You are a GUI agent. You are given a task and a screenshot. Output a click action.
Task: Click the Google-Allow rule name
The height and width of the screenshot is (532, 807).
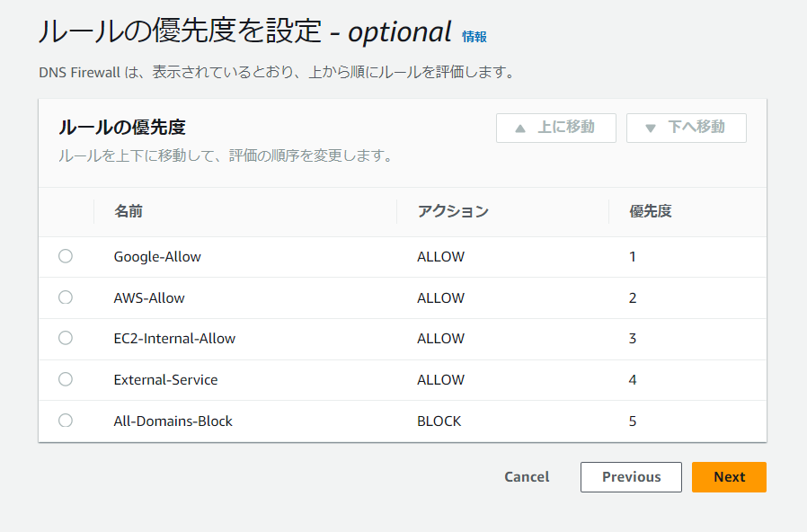(x=157, y=257)
